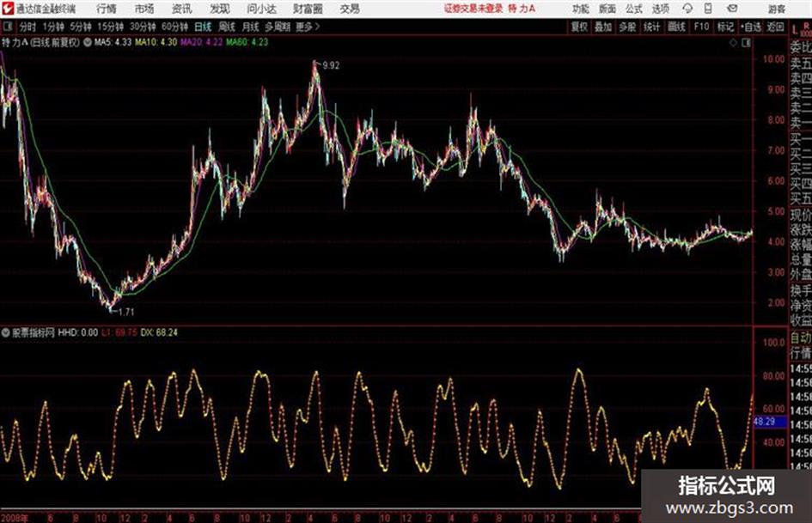Switch to 15分钟 period tab

point(110,27)
